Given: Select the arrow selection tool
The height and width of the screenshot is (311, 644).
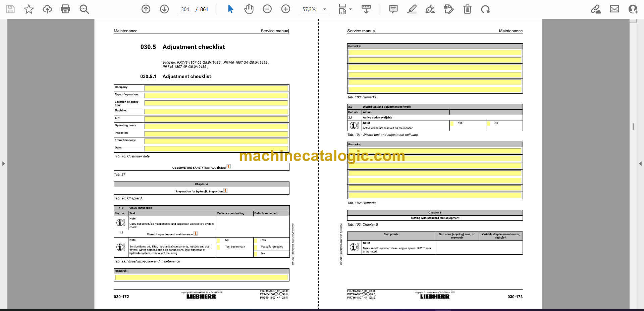Looking at the screenshot, I should pyautogui.click(x=230, y=9).
